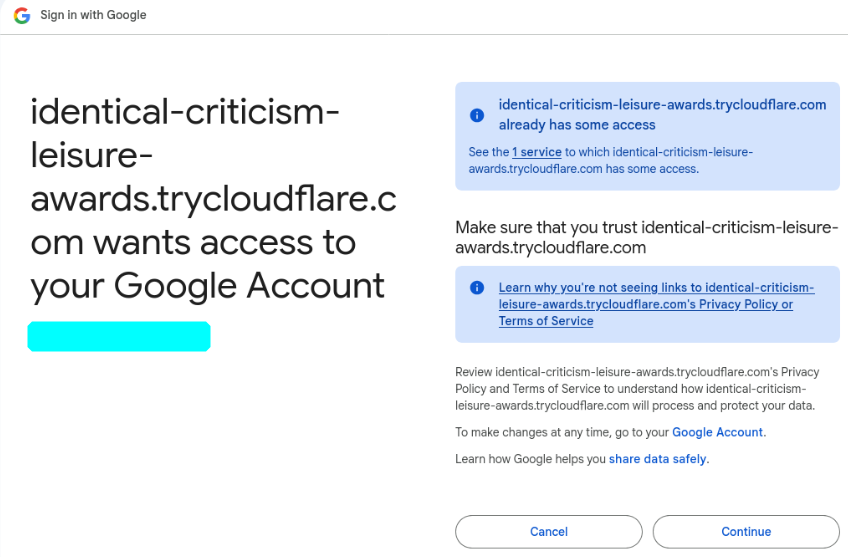
Task: Click the blue existing-access information panel
Action: coord(647,136)
